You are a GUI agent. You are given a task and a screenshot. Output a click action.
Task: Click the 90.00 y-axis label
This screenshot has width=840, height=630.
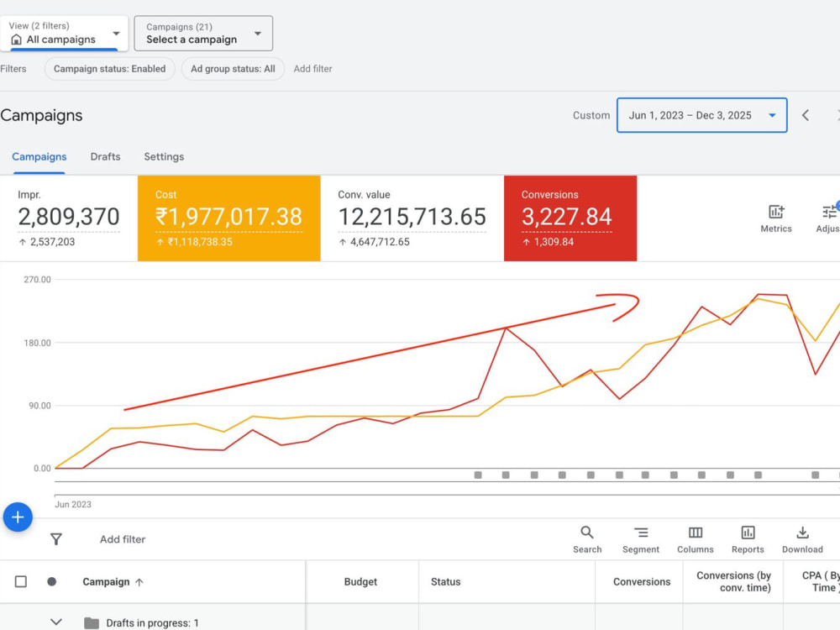coord(39,406)
